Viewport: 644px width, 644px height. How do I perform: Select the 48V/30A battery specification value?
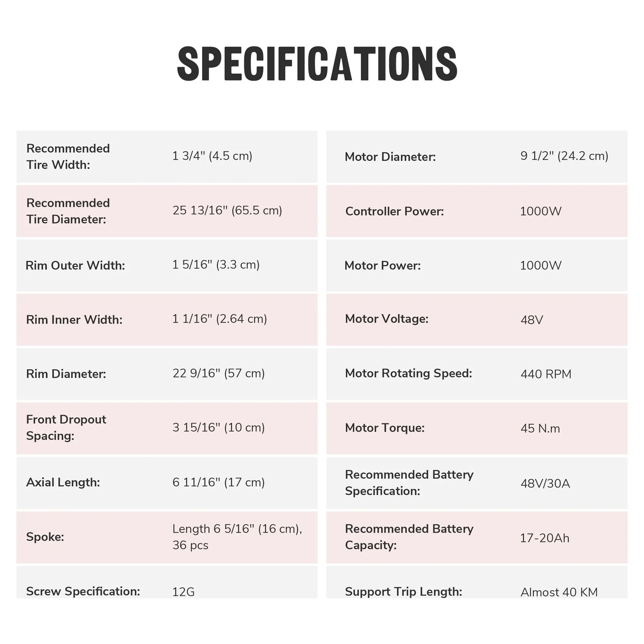(545, 483)
